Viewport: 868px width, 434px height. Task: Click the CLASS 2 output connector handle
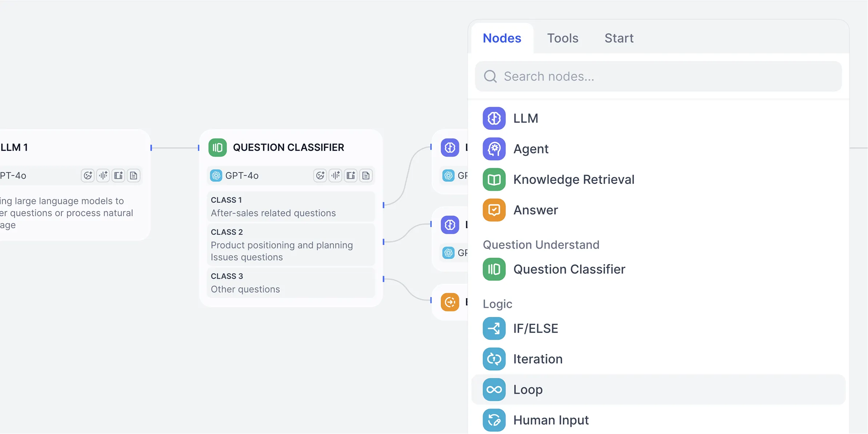[x=383, y=242]
